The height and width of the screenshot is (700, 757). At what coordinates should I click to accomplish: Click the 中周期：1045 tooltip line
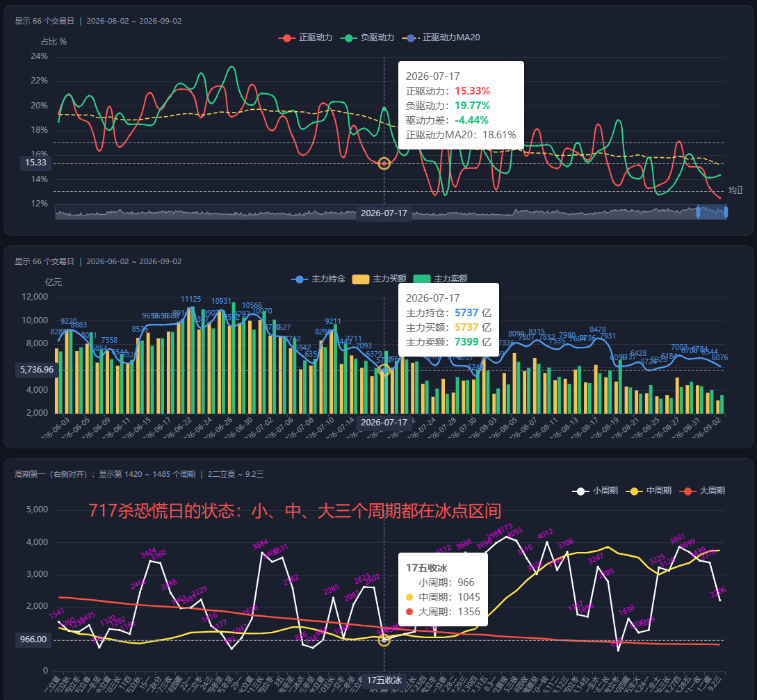coord(443,597)
